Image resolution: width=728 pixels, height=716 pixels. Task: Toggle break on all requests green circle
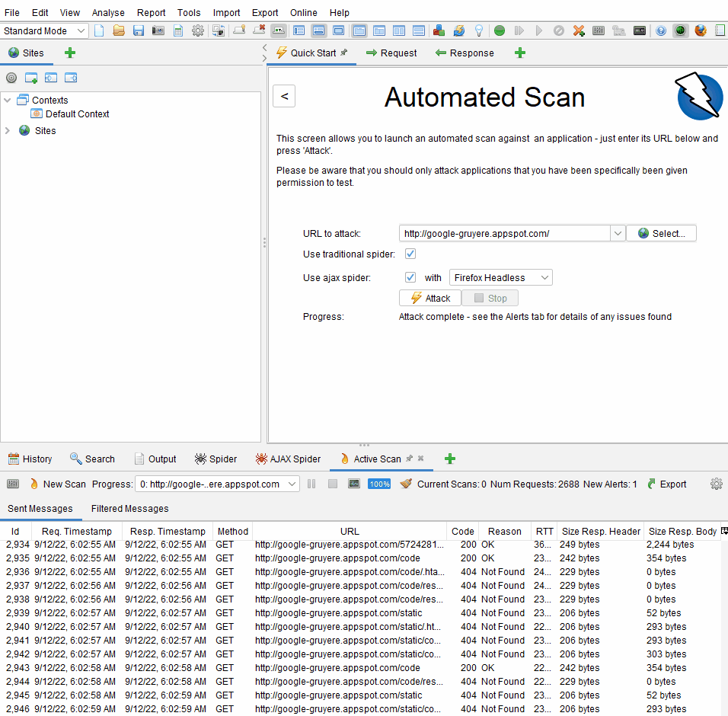499,30
